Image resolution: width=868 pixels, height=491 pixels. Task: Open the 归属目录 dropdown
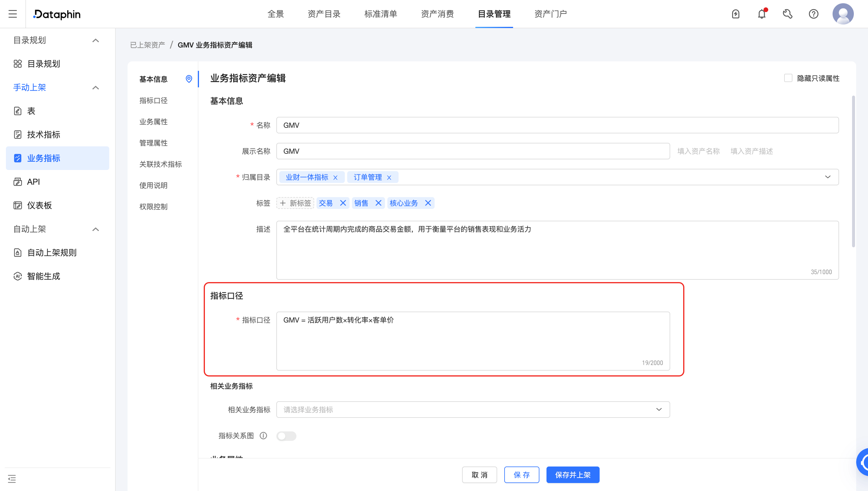828,177
